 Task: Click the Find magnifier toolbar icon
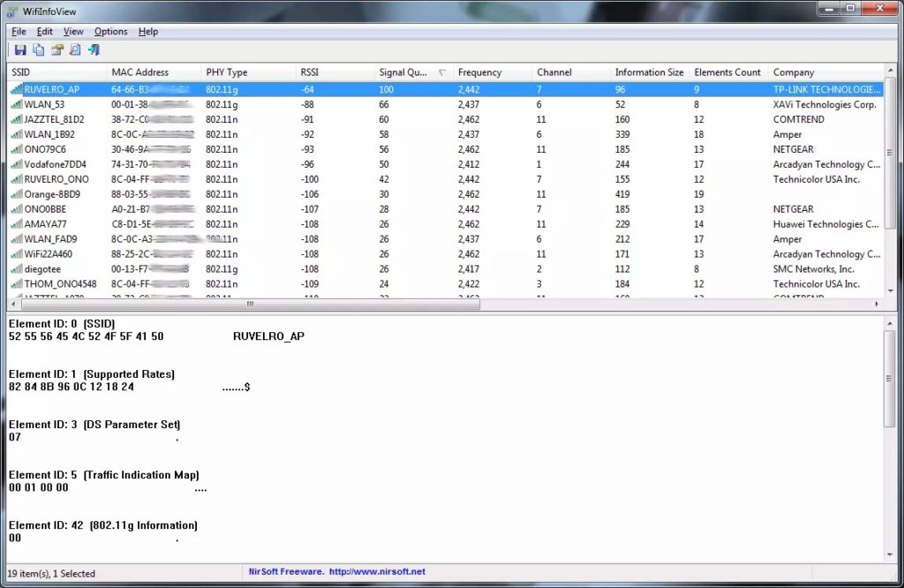[75, 50]
